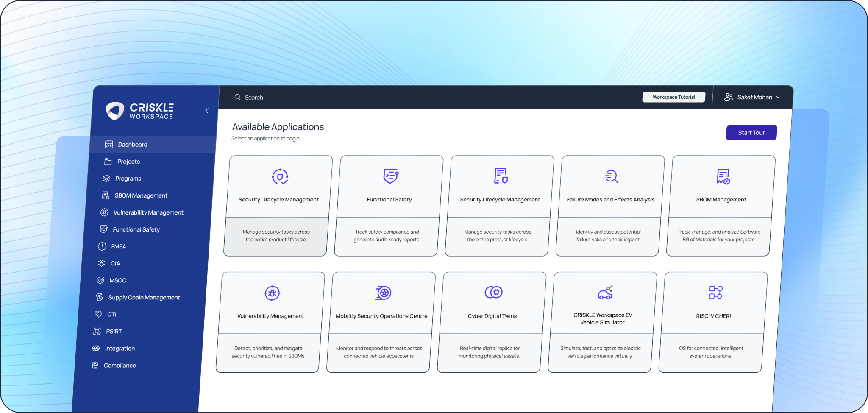Select the SBOM Management icon in the sidebar
Screen dimensions: 868x413
point(105,195)
